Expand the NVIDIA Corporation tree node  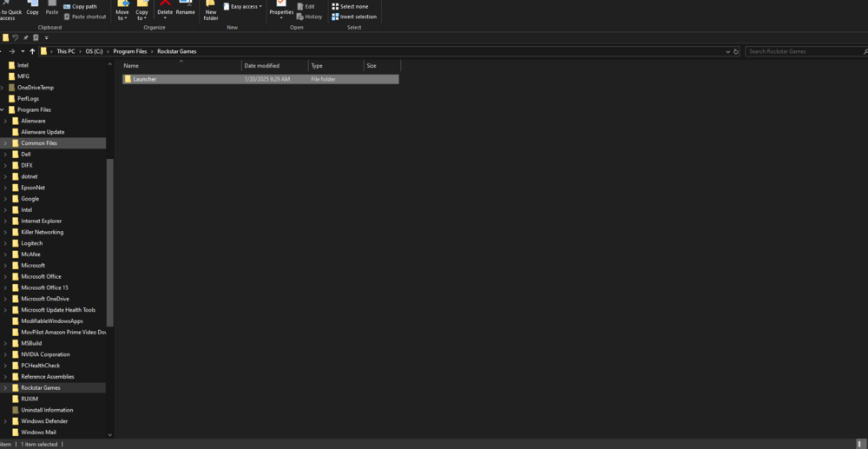[x=5, y=354]
